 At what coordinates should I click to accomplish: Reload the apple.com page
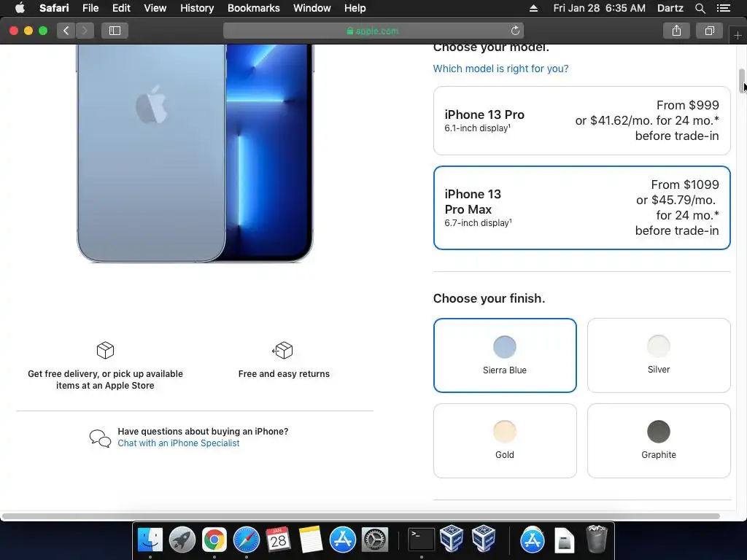tap(515, 31)
